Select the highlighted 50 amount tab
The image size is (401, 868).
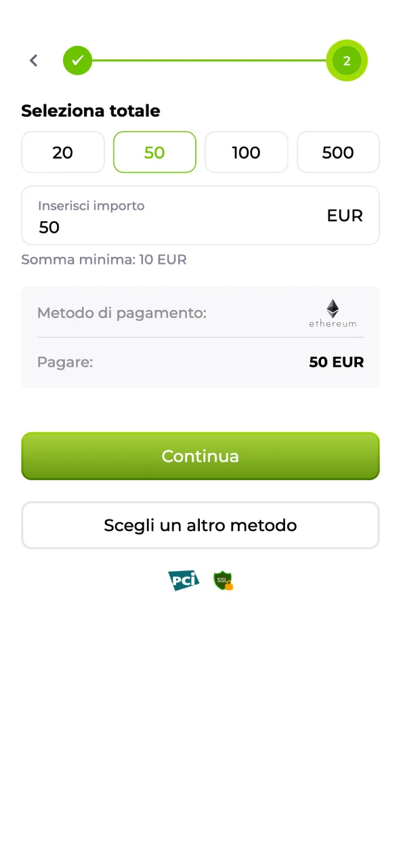pos(154,152)
